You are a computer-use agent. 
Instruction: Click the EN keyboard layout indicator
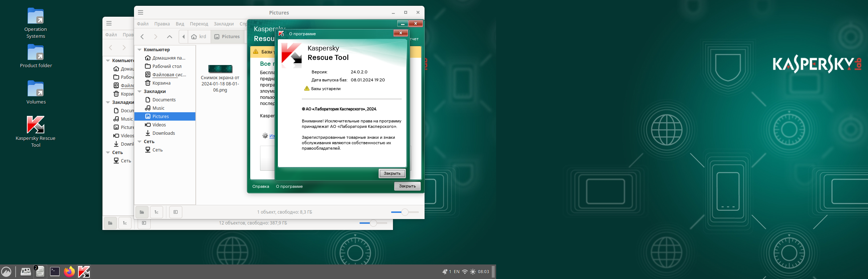[457, 271]
